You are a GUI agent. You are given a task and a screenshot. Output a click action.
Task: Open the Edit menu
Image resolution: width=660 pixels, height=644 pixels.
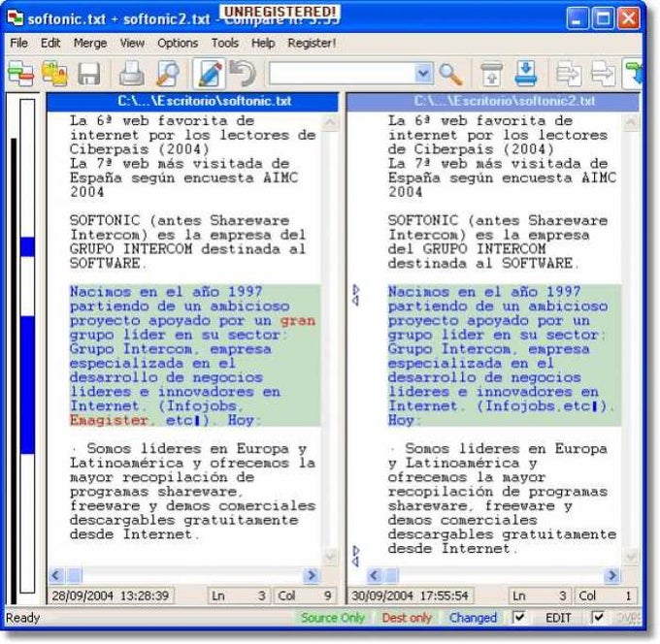[50, 43]
